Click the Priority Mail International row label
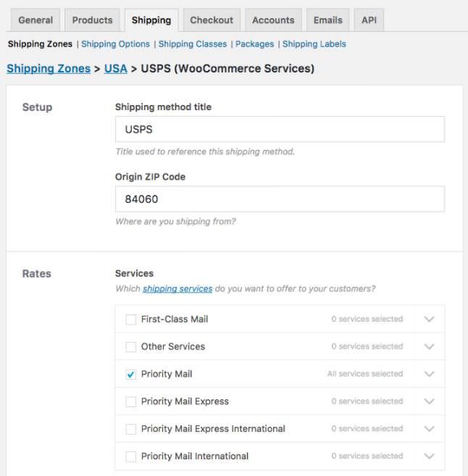This screenshot has width=468, height=476. tap(195, 456)
